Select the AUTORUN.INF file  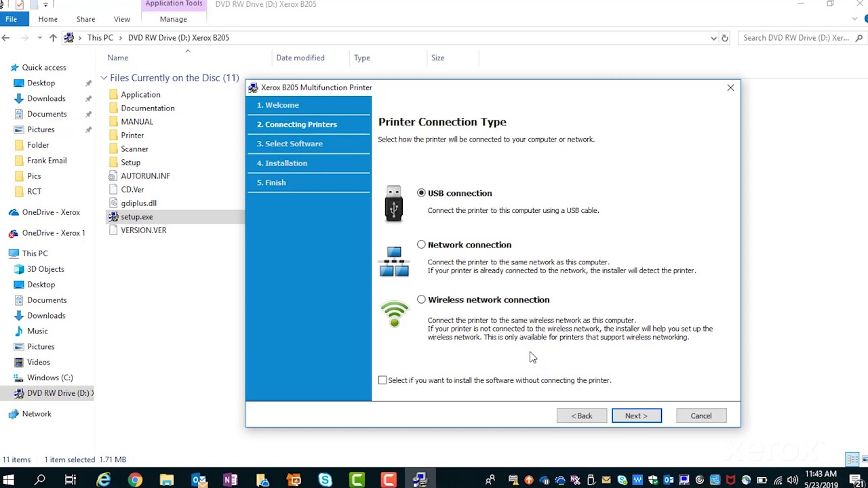tap(145, 176)
